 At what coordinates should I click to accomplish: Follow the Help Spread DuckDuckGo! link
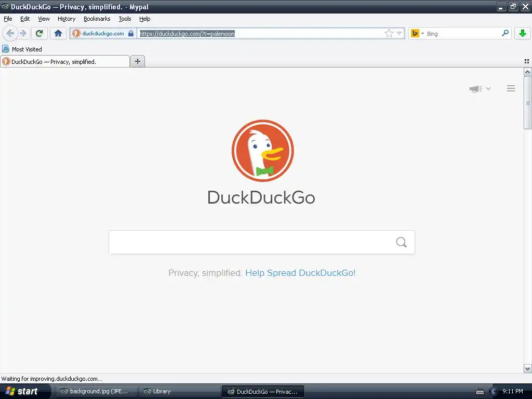pyautogui.click(x=300, y=273)
